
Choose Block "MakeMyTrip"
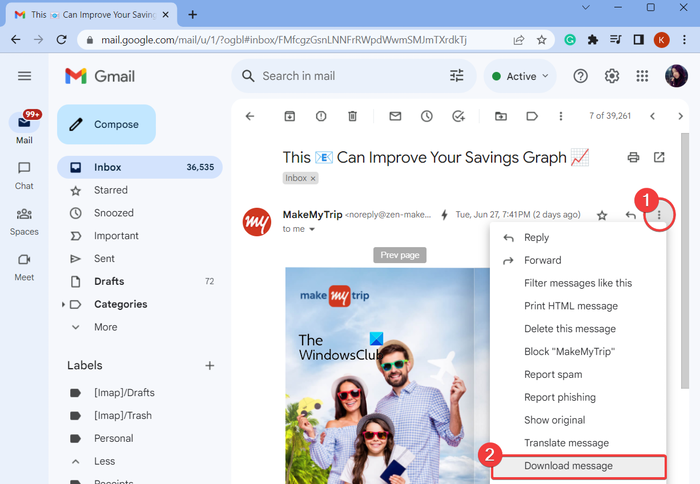[578, 351]
